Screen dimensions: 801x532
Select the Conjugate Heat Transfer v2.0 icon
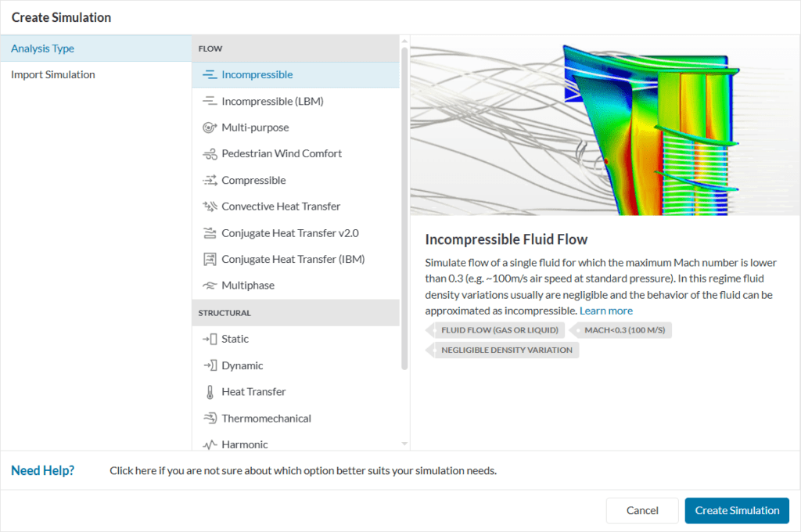click(210, 232)
